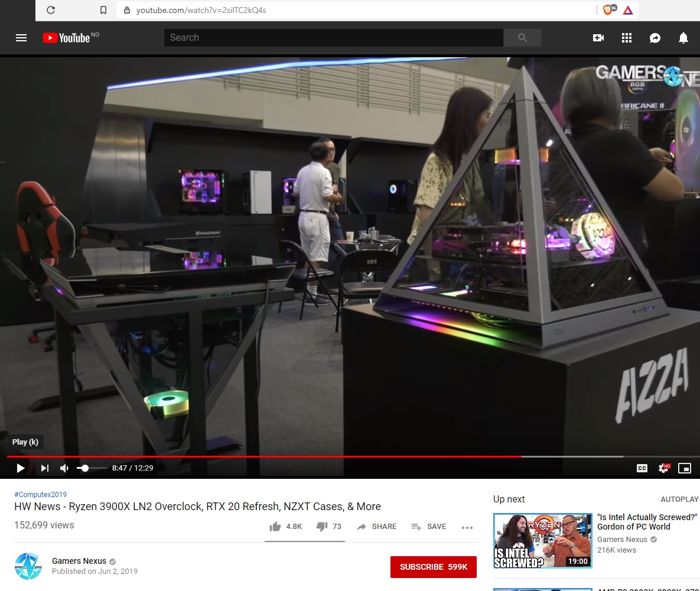
Task: Open the lock icon site info in address bar
Action: pyautogui.click(x=127, y=10)
